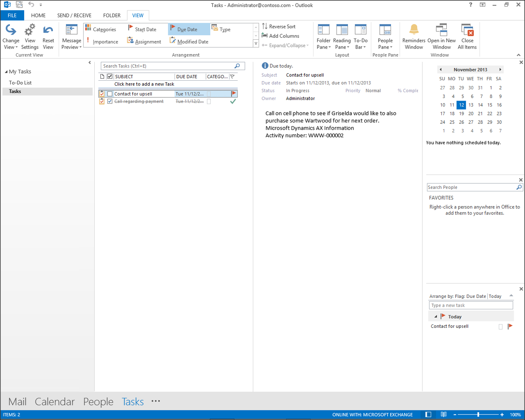Screen dimensions: 525x420
Task: Check the Contact for upsell completion checkbox
Action: (x=110, y=94)
